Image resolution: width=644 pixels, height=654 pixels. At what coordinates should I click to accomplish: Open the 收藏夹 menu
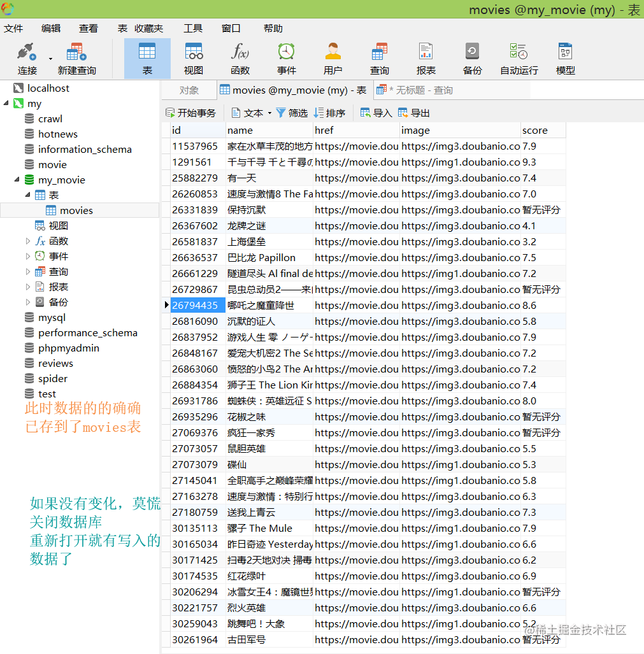click(149, 29)
